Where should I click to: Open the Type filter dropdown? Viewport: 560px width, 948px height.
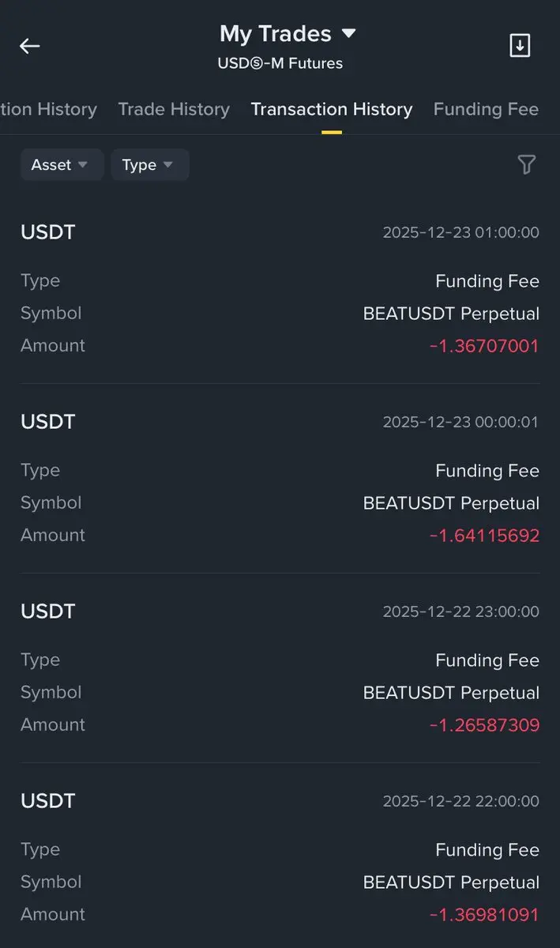[x=149, y=165]
